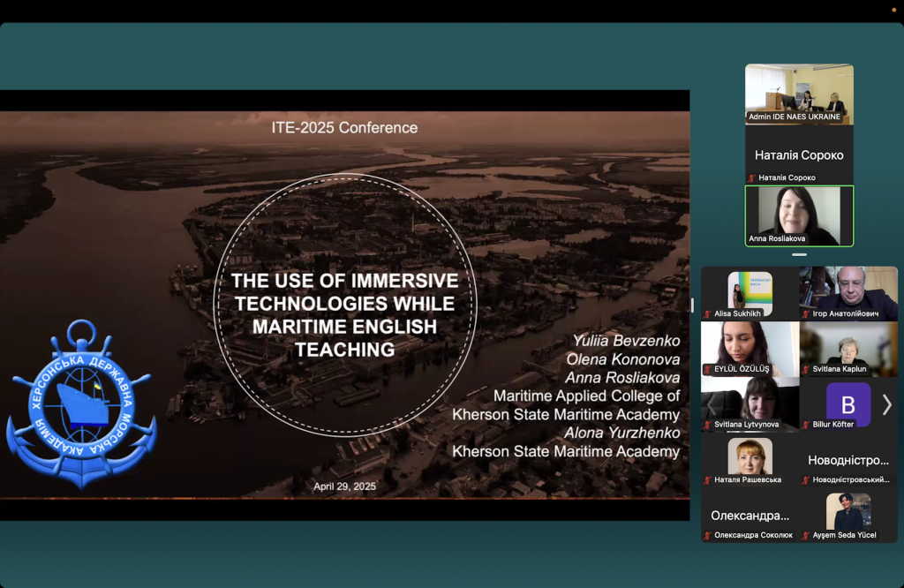904x588 pixels.
Task: Click the small bar below Anna Rosliakova's video
Action: pyautogui.click(x=799, y=254)
